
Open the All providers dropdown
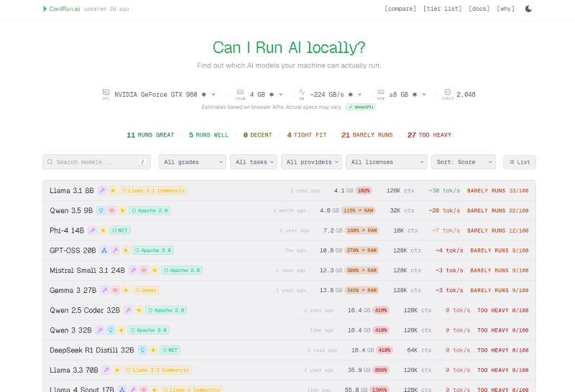click(x=312, y=162)
